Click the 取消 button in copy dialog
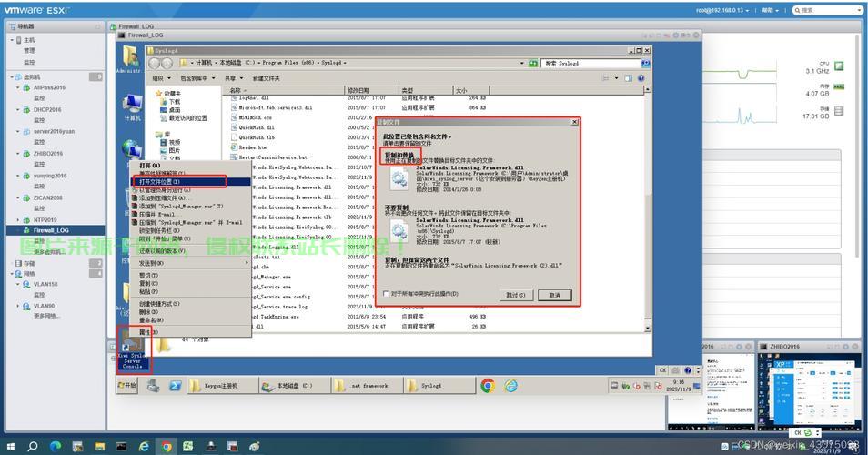The image size is (868, 455). pos(555,295)
